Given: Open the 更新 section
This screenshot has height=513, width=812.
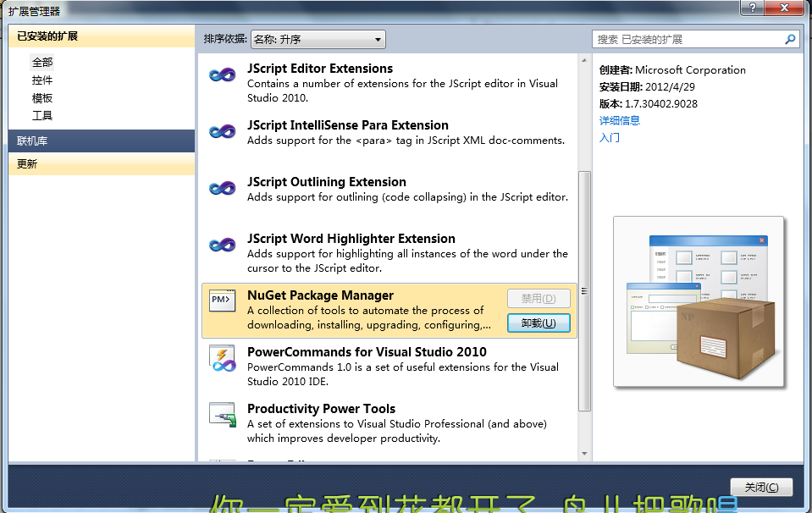Looking at the screenshot, I should [102, 164].
